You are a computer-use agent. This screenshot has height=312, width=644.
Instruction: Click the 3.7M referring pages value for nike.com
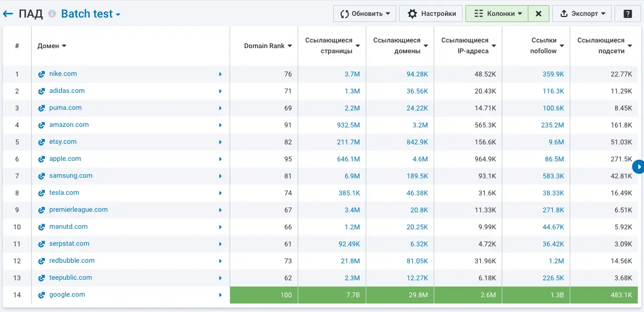[351, 74]
